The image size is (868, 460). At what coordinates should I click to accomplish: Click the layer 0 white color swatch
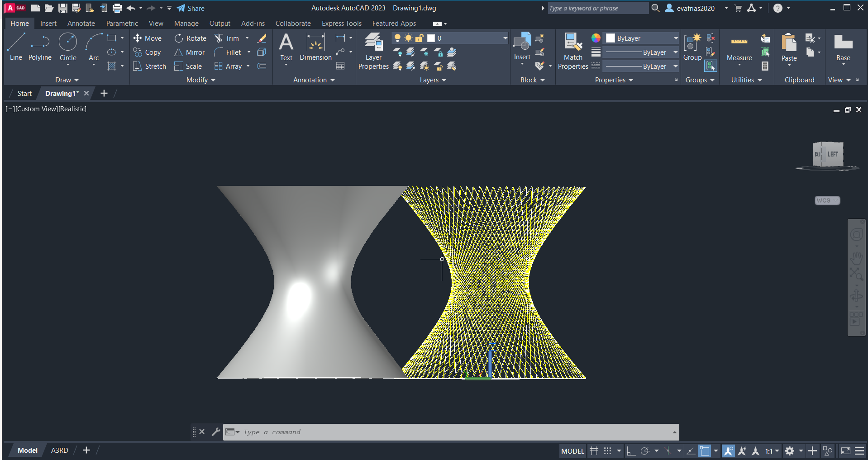[431, 38]
